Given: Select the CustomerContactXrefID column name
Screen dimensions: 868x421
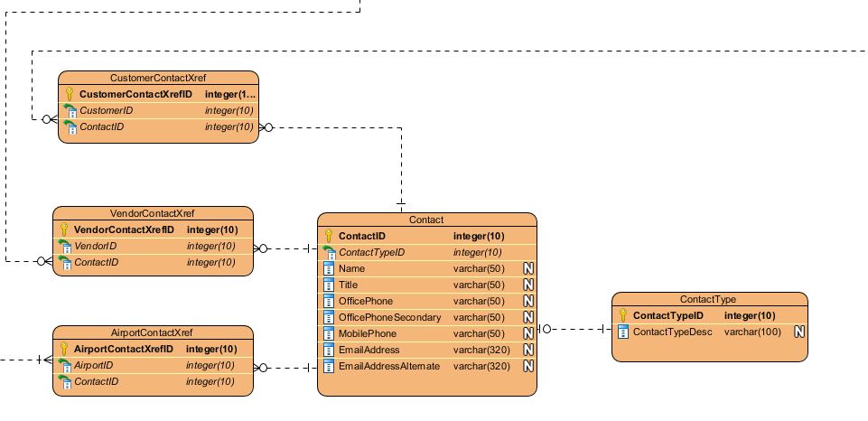Looking at the screenshot, I should tap(135, 94).
